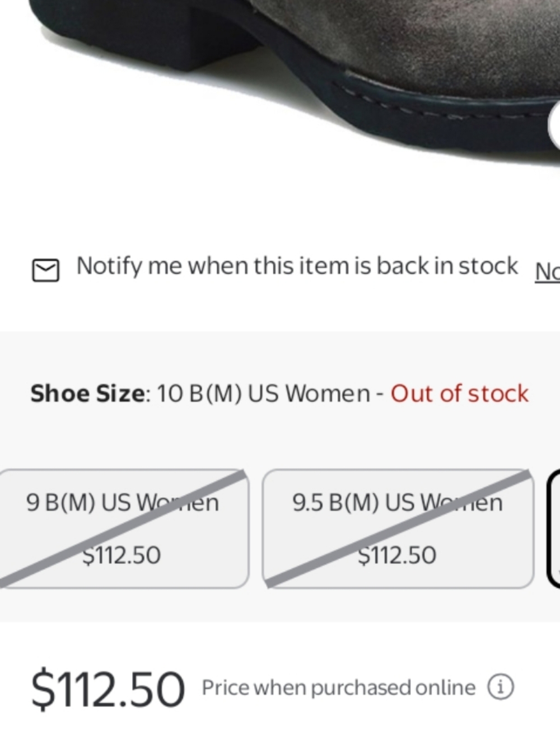Click Price when purchased online text

[x=339, y=687]
